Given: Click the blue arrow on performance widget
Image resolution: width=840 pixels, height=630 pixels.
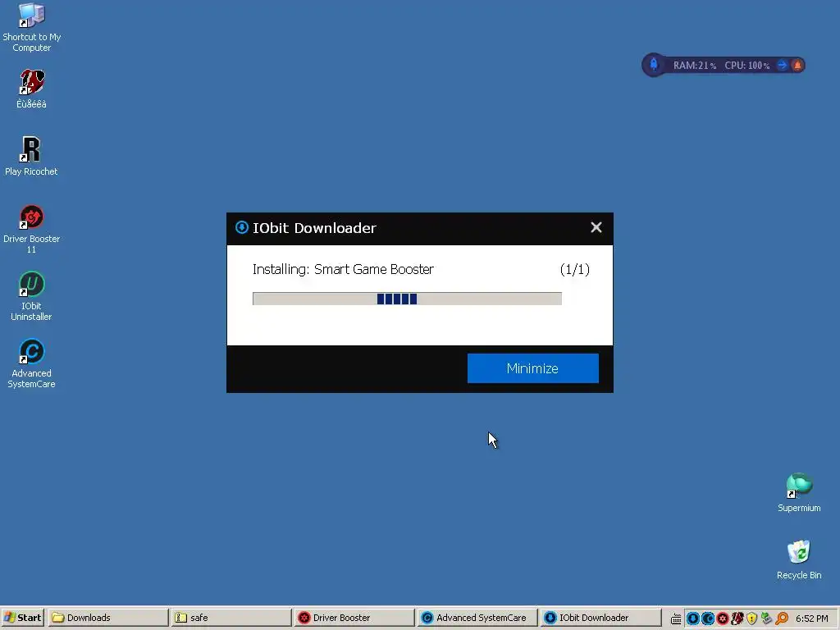Looking at the screenshot, I should click(782, 66).
